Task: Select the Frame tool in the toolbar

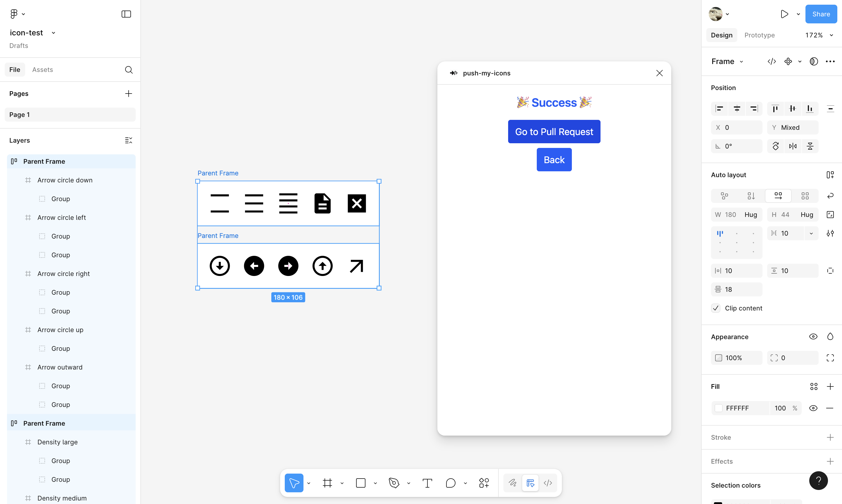Action: [x=327, y=483]
